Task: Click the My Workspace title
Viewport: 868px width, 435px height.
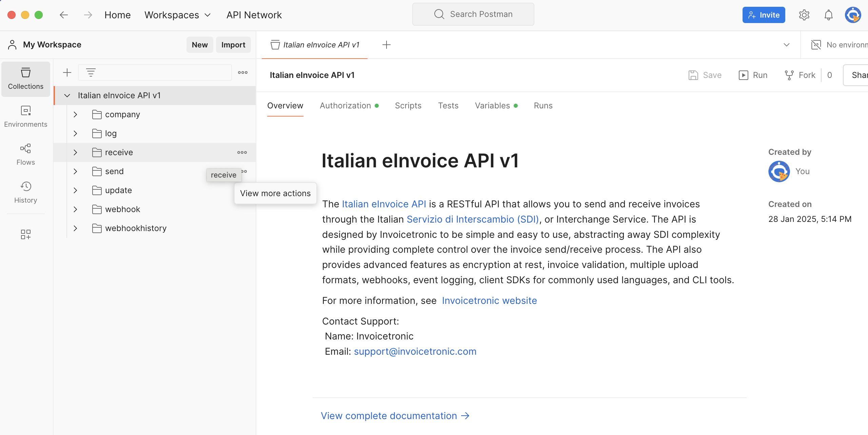Action: click(52, 45)
